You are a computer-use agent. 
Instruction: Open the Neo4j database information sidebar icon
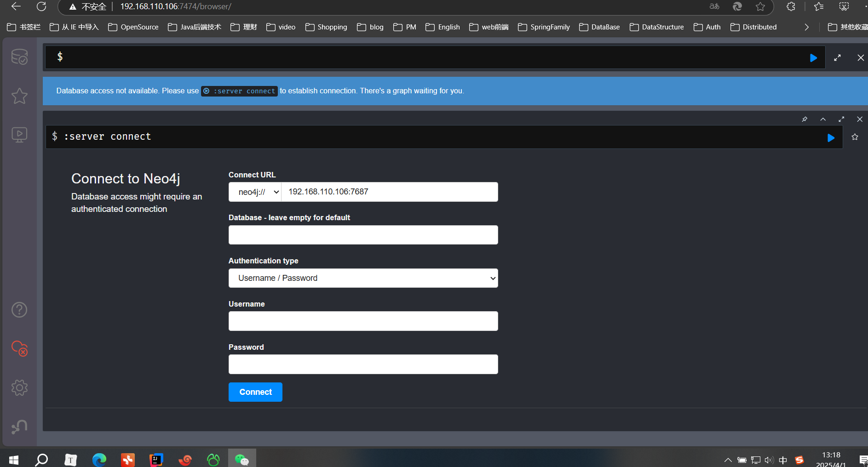19,57
